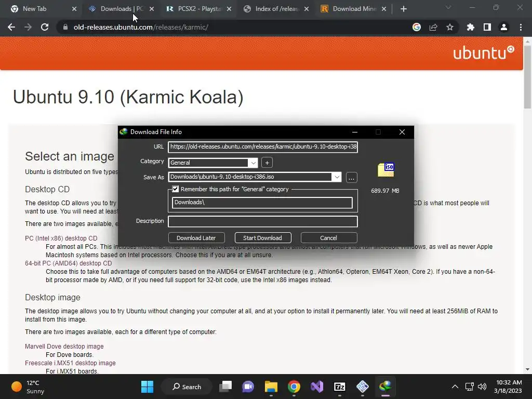
Task: Open the clock showing 10:32 AM
Action: point(508,387)
